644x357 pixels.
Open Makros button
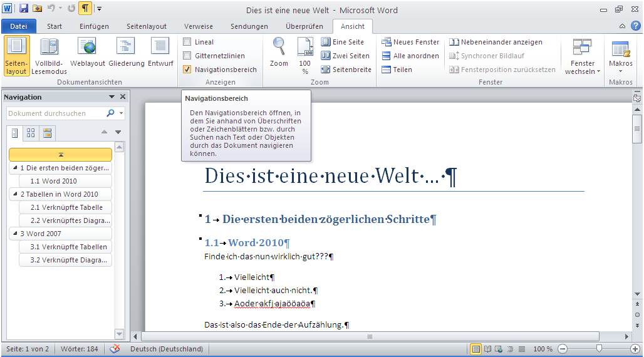tap(621, 56)
